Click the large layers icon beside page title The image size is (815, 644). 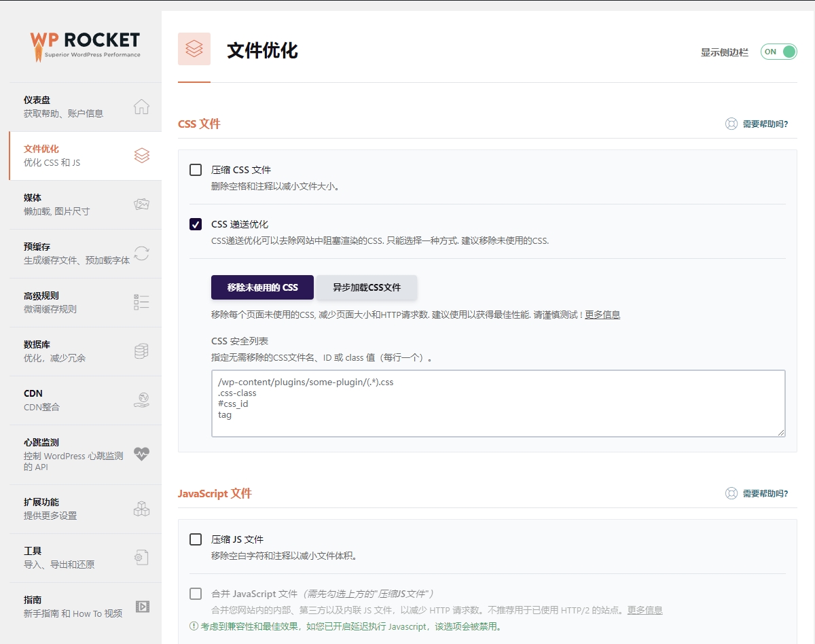click(194, 49)
